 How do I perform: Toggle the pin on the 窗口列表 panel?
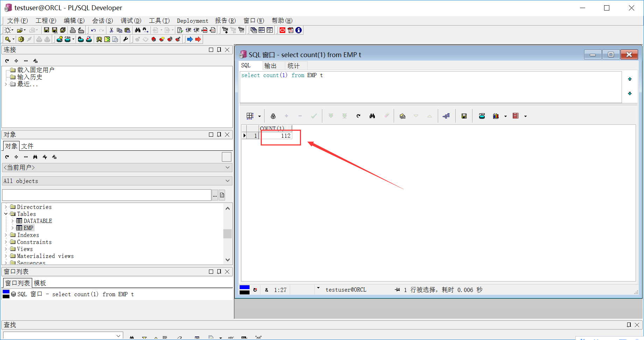[219, 272]
